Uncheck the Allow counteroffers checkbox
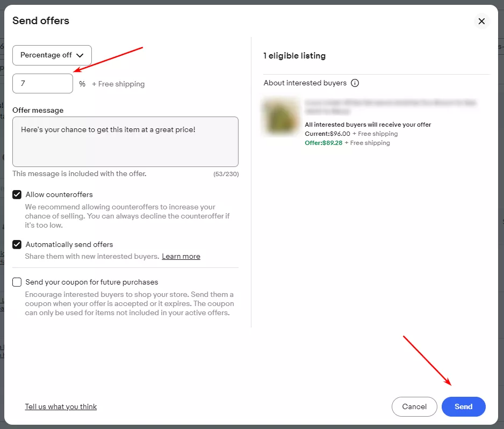The width and height of the screenshot is (504, 429). 17,194
